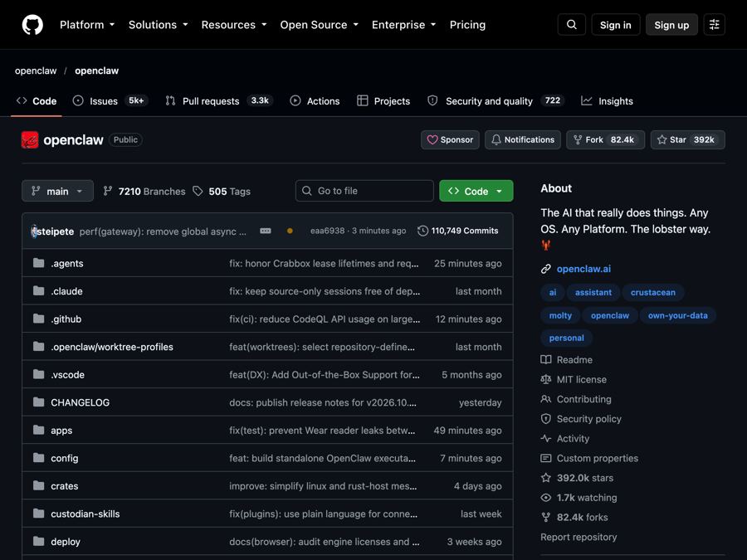Viewport: 747px width, 560px height.
Task: Switch to the Insights tab
Action: [607, 101]
